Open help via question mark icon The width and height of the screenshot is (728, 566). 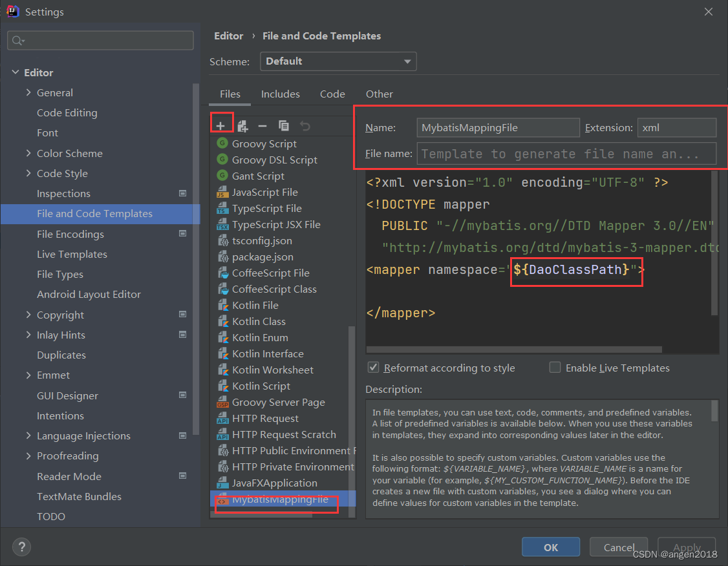[21, 547]
